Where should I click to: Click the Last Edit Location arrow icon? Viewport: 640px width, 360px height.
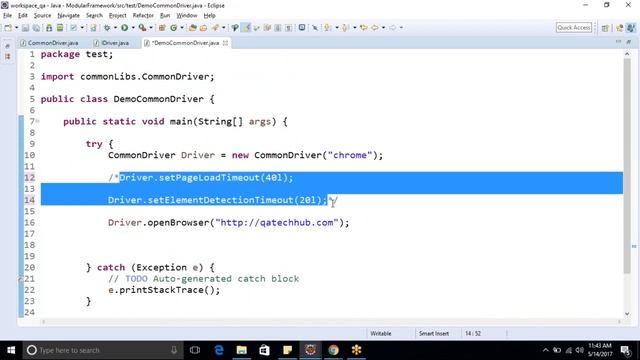point(363,28)
